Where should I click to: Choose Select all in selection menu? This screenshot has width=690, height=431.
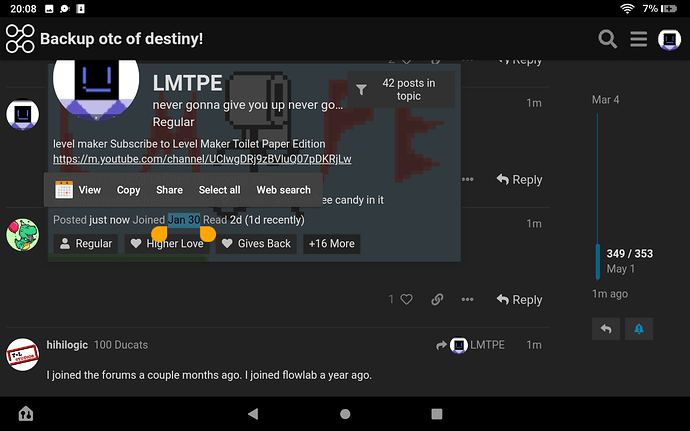coord(219,190)
